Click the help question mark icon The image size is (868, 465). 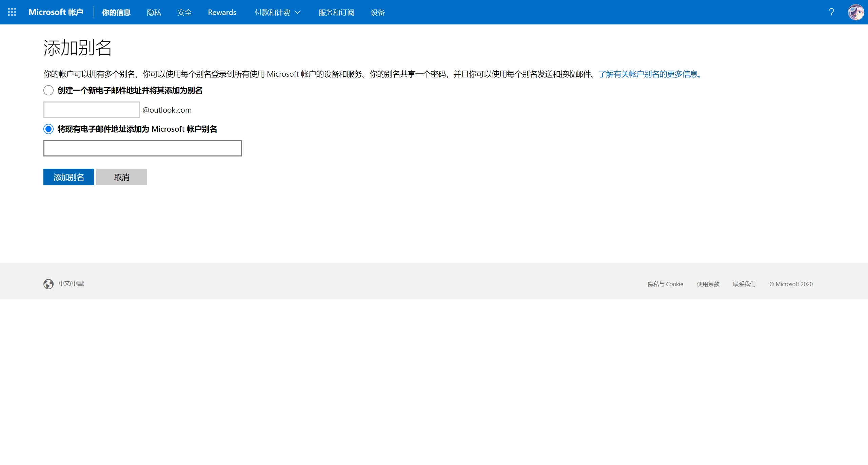[831, 12]
